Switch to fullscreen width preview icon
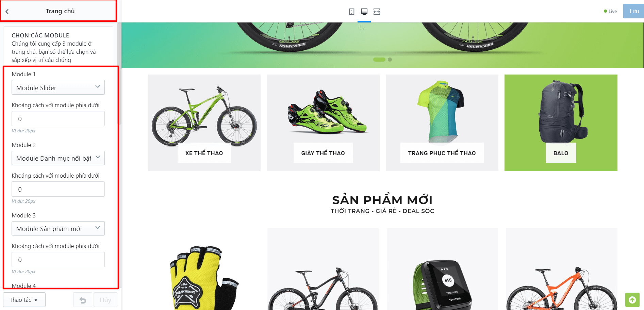Viewport: 644px width, 310px height. [377, 12]
